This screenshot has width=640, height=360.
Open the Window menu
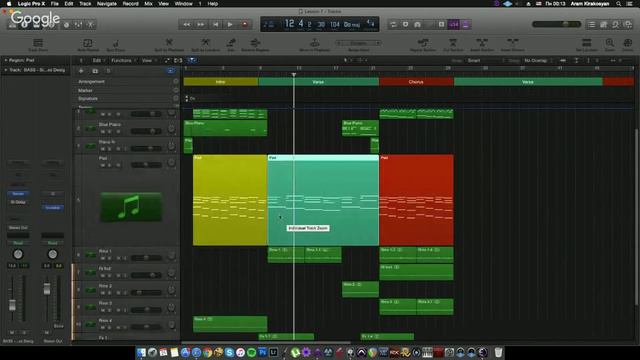[184, 4]
